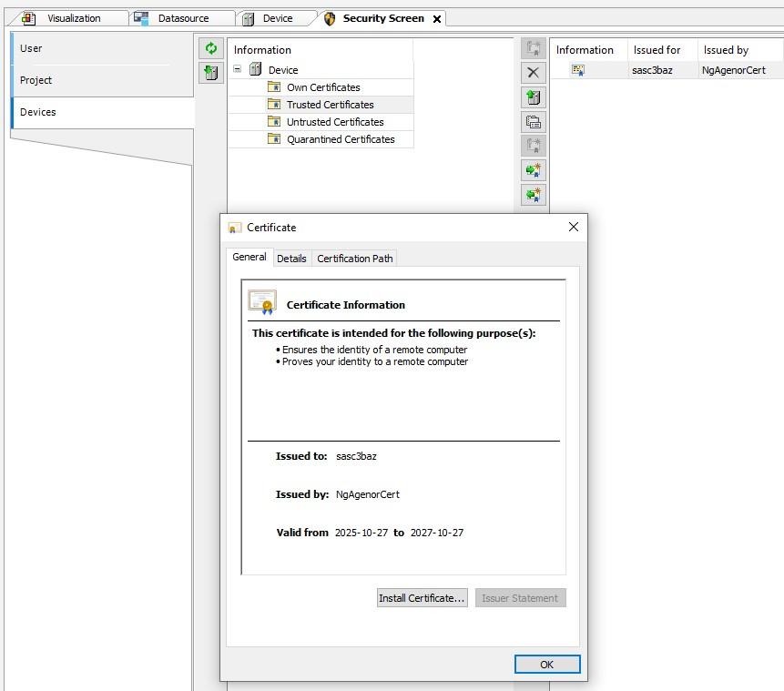Screen dimensions: 784x691
Task: Close the Security Screen tab
Action: pyautogui.click(x=437, y=19)
